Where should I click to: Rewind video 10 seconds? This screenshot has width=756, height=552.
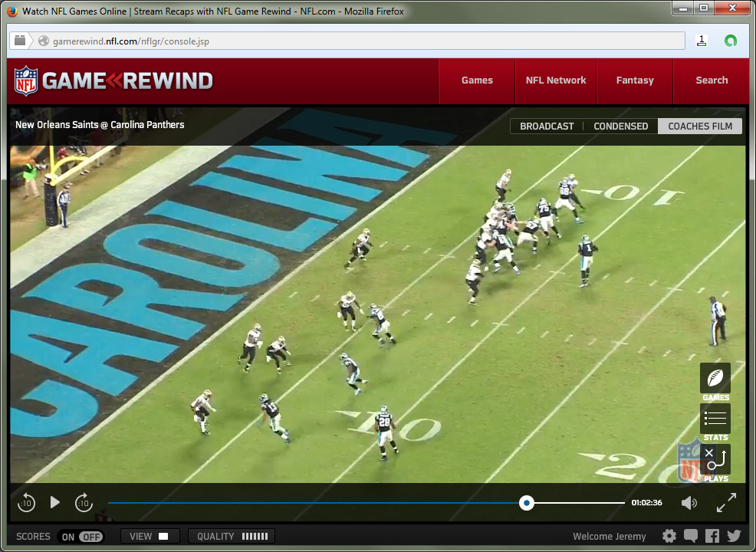point(26,503)
